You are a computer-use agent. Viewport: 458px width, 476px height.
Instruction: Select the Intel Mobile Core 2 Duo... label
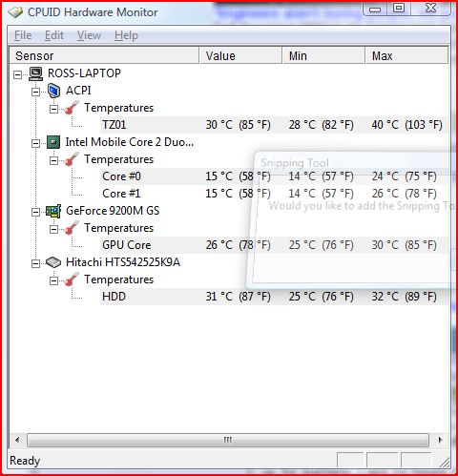pos(130,142)
